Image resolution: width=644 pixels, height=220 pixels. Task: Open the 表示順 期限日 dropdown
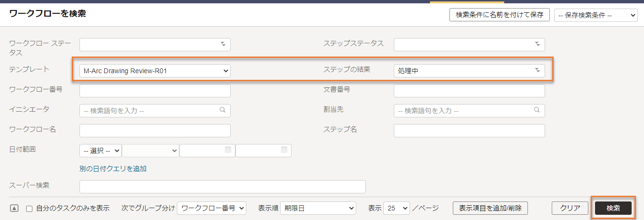[x=318, y=208]
